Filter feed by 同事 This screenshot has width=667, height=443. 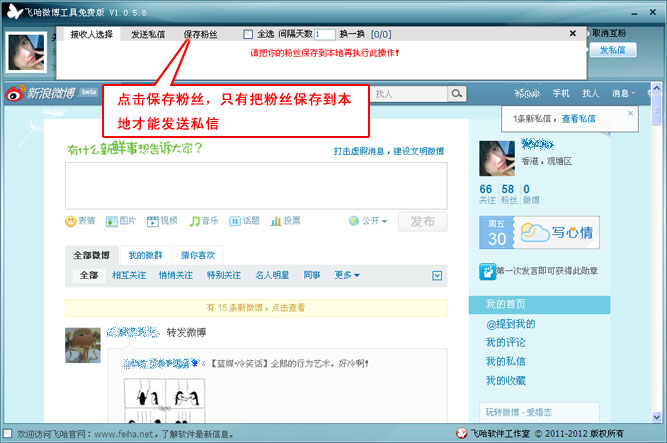(312, 275)
